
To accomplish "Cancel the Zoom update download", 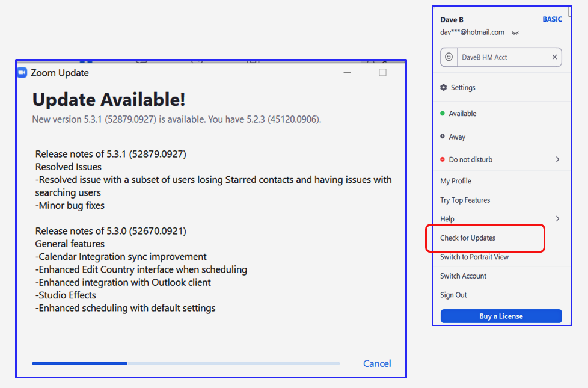I will (377, 363).
